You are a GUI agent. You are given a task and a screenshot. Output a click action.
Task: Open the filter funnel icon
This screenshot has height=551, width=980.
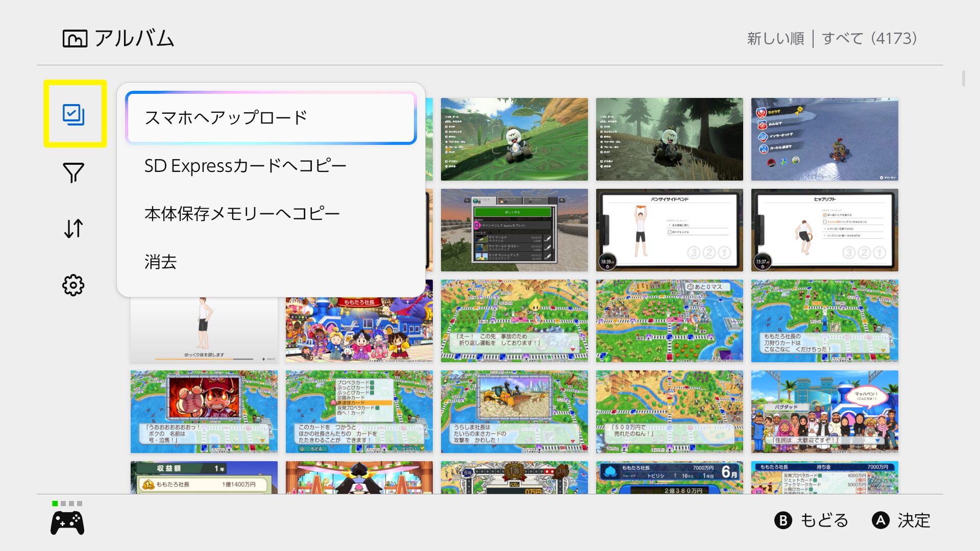[73, 172]
